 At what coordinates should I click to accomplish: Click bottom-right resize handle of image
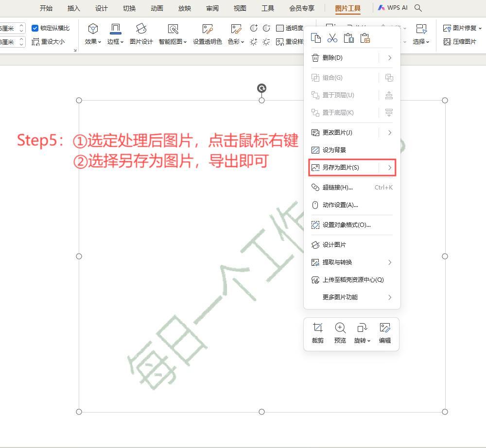pos(445,412)
